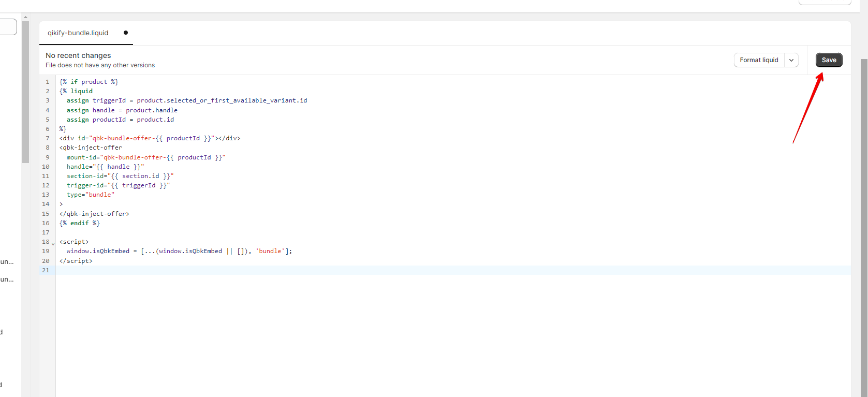Viewport: 868px width, 397px height.
Task: Click the opening '<script>' line
Action: (74, 242)
